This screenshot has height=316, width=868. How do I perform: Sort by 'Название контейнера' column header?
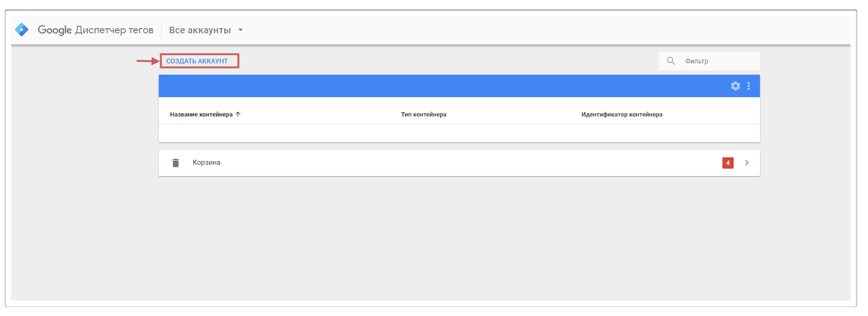point(201,114)
